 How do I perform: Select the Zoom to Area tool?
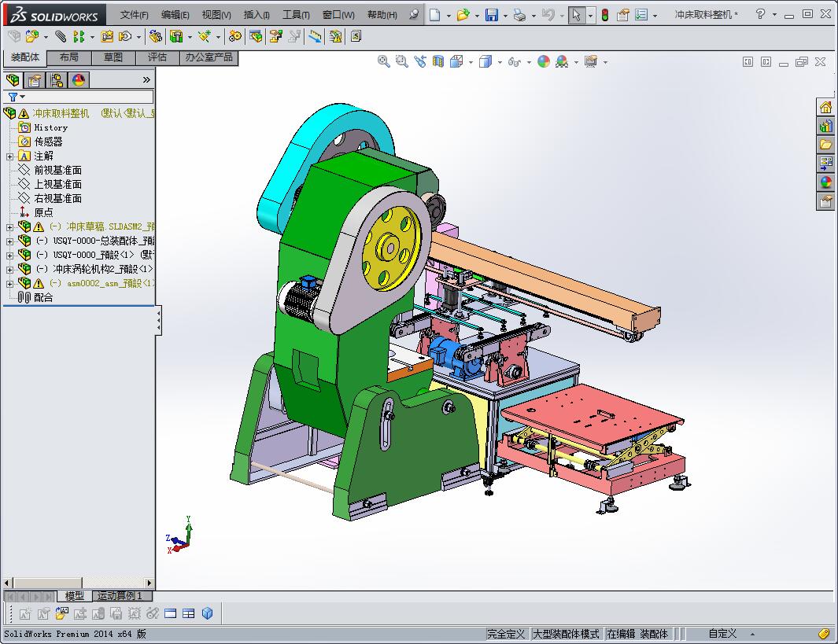[x=401, y=61]
